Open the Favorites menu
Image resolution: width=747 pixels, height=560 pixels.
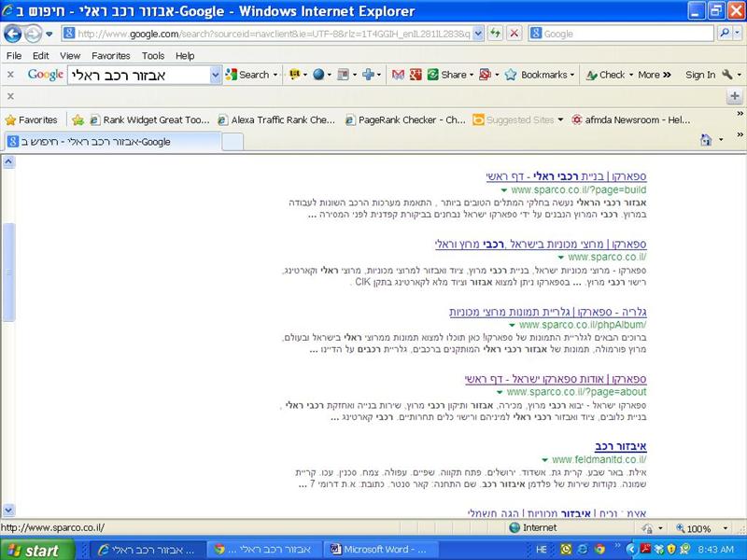point(110,56)
